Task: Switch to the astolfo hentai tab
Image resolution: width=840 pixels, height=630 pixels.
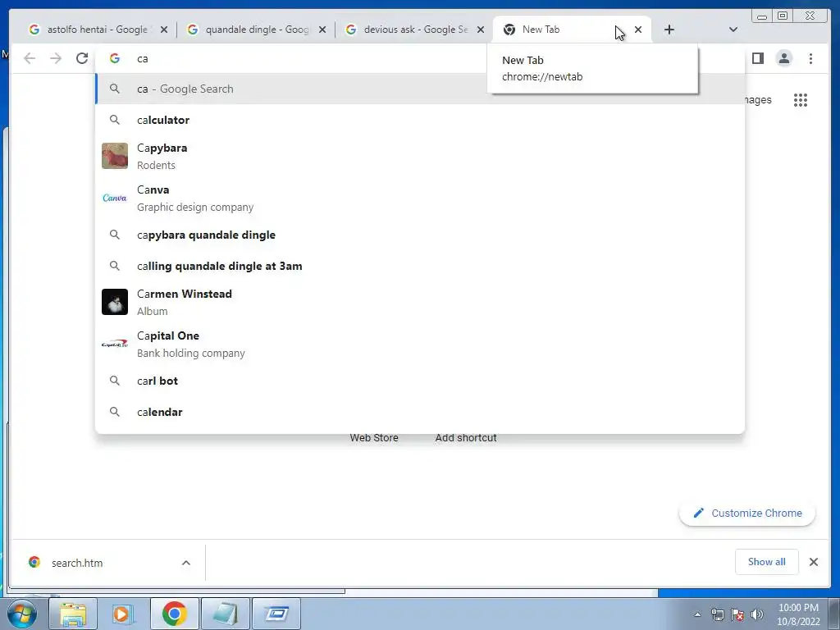Action: click(x=97, y=30)
